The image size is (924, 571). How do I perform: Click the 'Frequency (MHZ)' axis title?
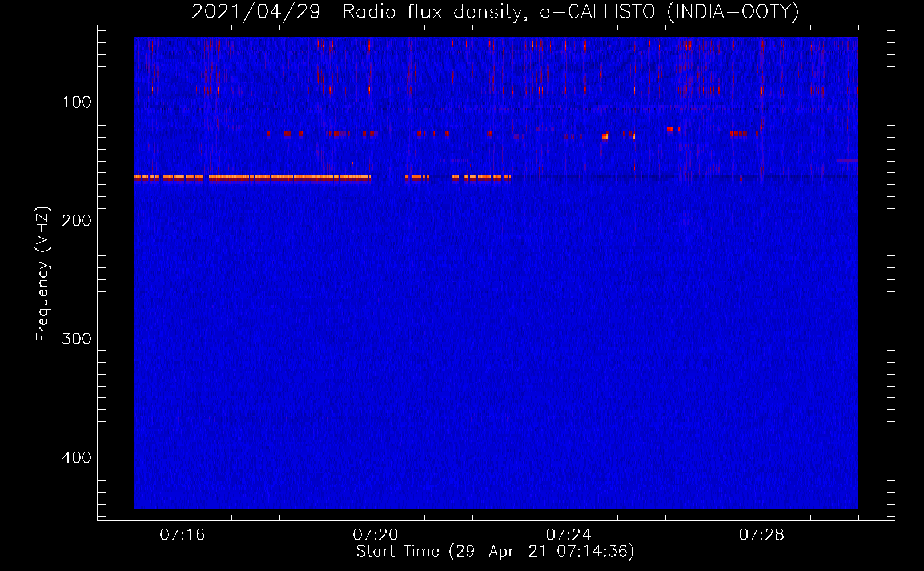coord(43,274)
